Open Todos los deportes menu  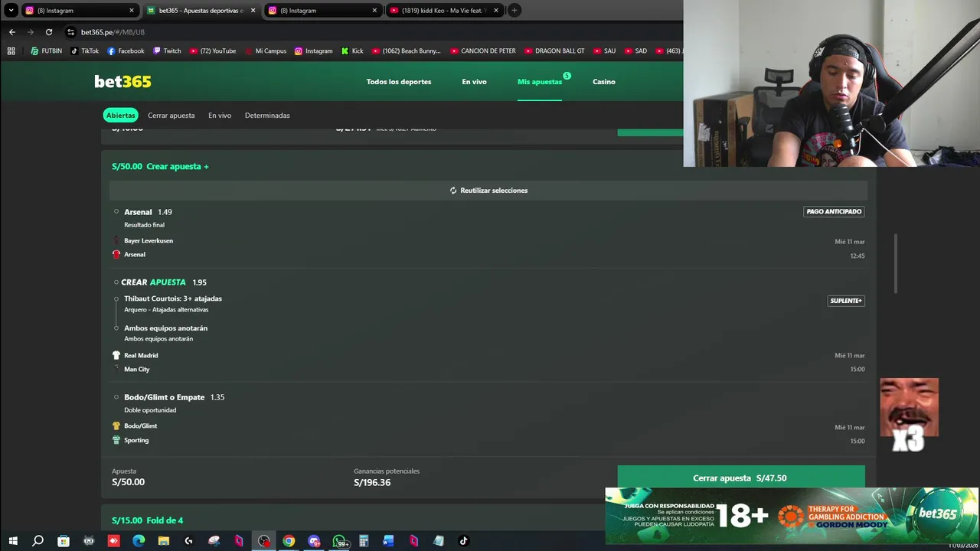(399, 82)
